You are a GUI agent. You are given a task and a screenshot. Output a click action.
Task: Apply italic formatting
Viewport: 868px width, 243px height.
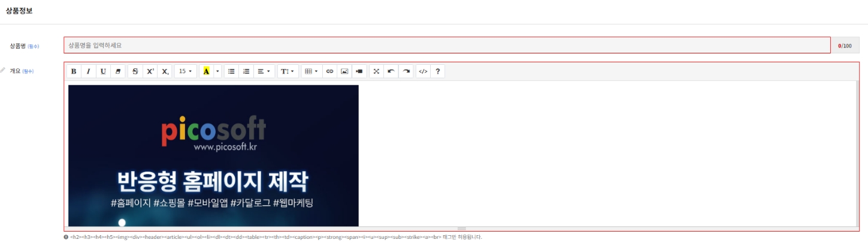[x=89, y=71]
